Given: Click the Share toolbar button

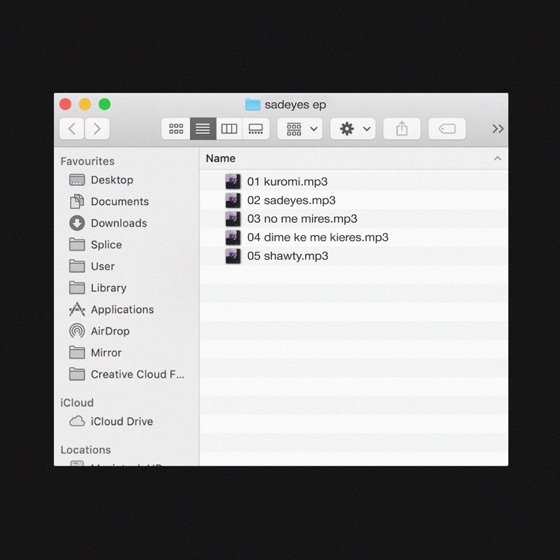Looking at the screenshot, I should point(402,129).
